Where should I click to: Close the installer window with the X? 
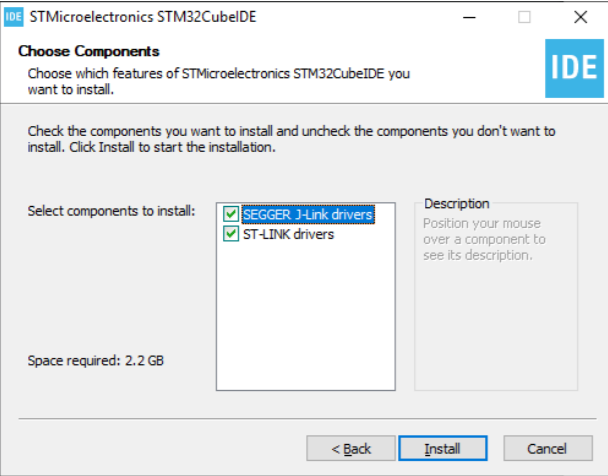(x=580, y=17)
